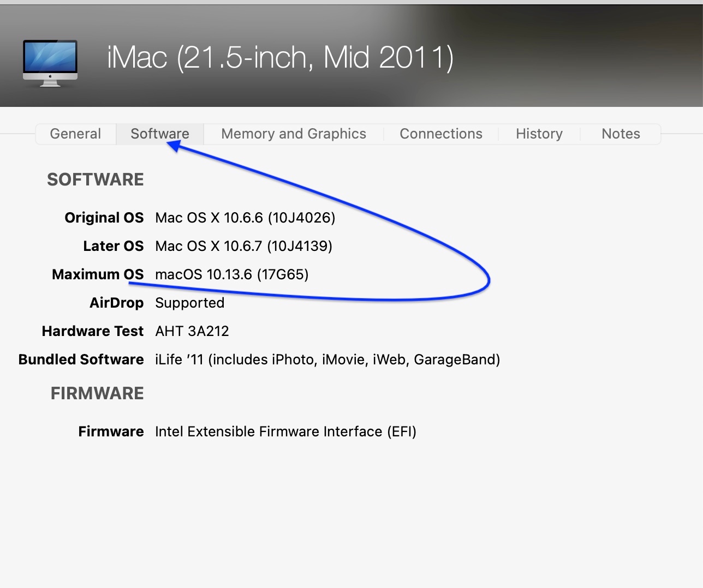Select the AirDrop Supported value
This screenshot has width=703, height=588.
tap(190, 303)
